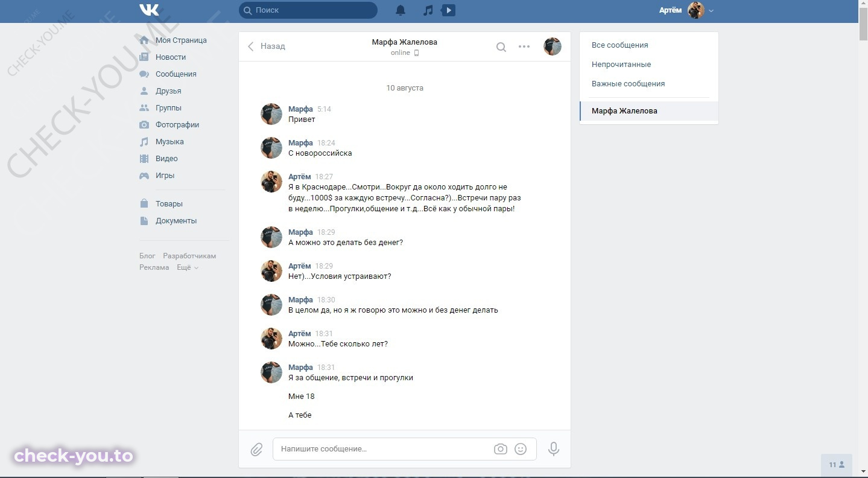Click the chat title Марфа Жалелова
This screenshot has width=868, height=478.
(x=405, y=42)
